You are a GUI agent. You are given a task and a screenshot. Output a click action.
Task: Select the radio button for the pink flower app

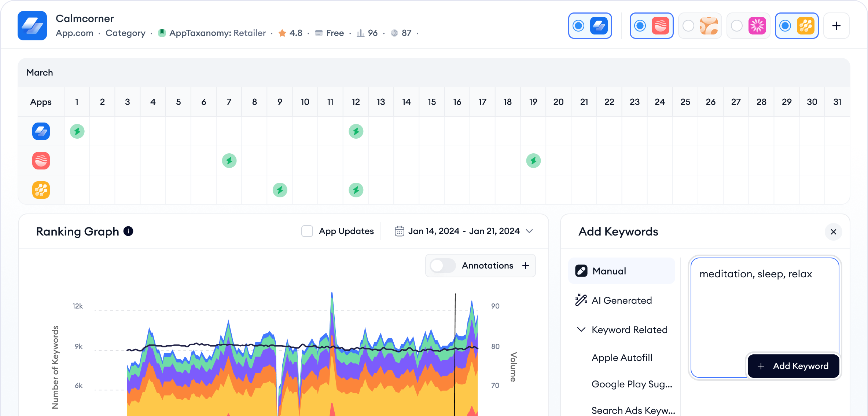[737, 26]
